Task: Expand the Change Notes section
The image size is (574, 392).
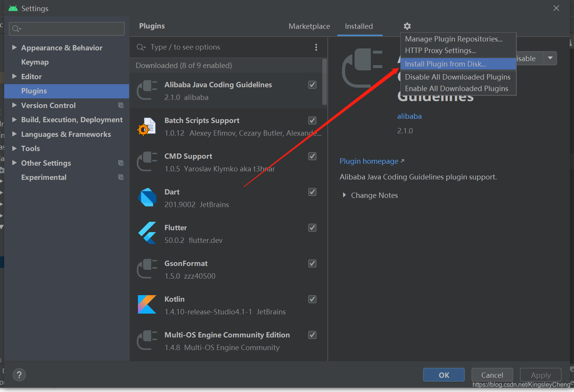Action: 344,195
